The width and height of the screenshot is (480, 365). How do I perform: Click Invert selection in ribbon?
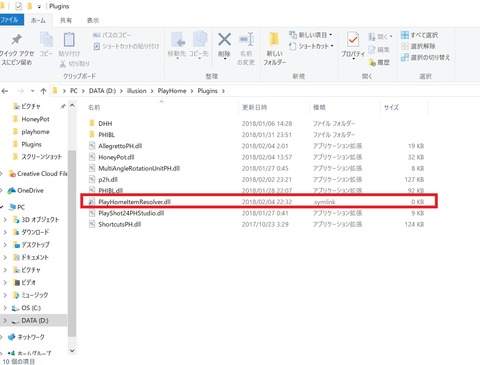[x=425, y=58]
